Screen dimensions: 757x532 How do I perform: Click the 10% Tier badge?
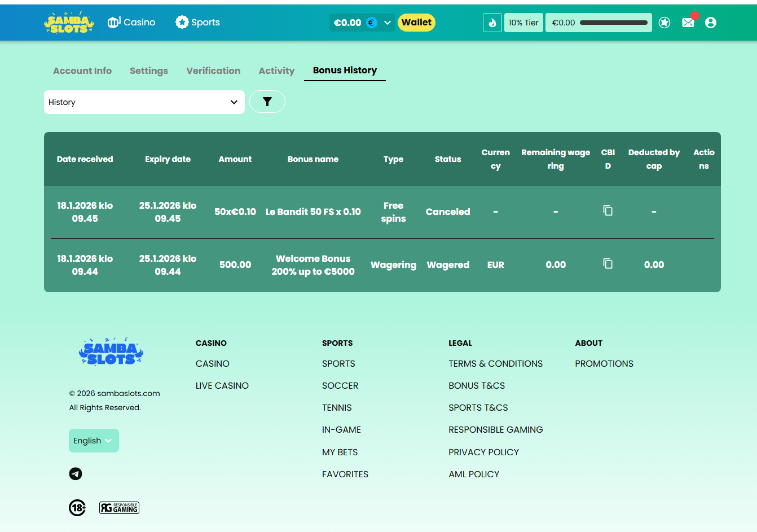pos(523,23)
